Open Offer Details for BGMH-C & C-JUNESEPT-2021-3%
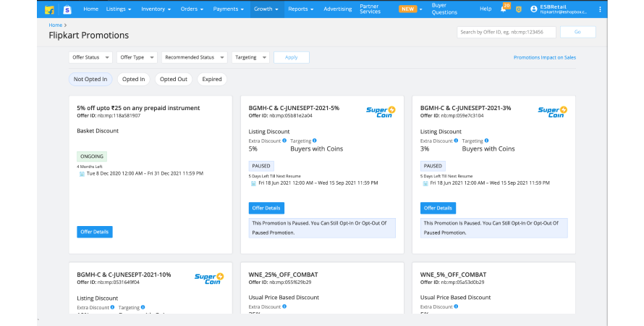This screenshot has width=644, height=326. (x=438, y=208)
